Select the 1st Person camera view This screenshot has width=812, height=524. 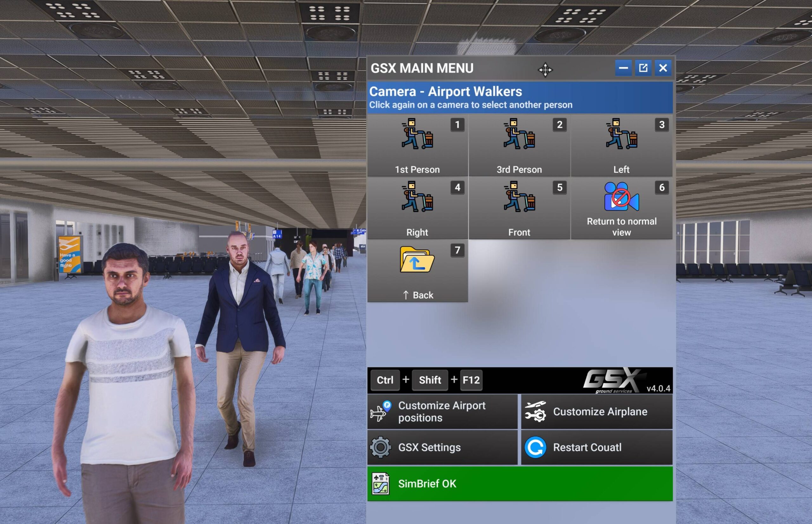tap(417, 145)
